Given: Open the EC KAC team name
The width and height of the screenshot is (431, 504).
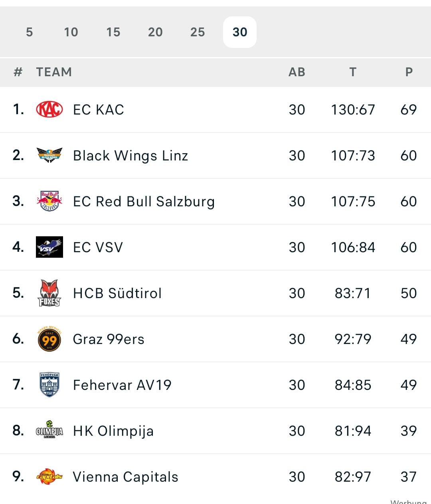Looking at the screenshot, I should pos(99,109).
